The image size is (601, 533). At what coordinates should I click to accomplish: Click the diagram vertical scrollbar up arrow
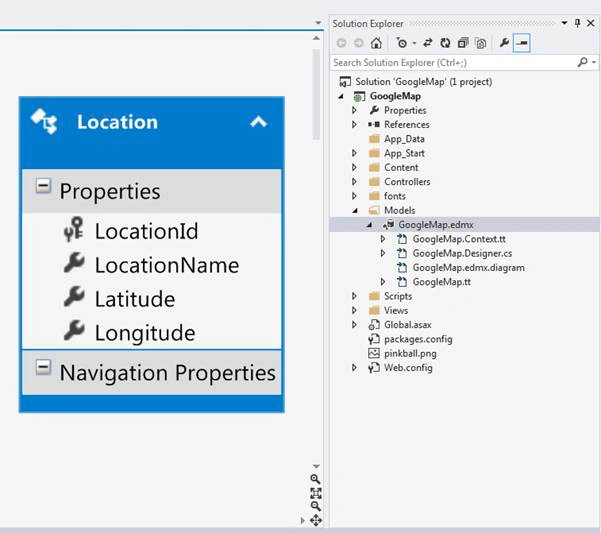316,38
